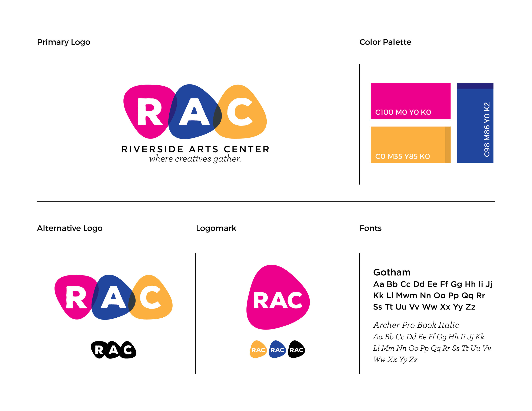The image size is (532, 411).
Task: Click the 'Gotham' font name
Action: (x=392, y=272)
